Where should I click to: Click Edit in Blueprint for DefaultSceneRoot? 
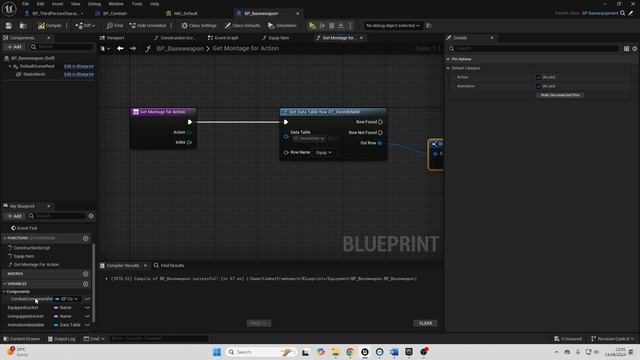79,66
